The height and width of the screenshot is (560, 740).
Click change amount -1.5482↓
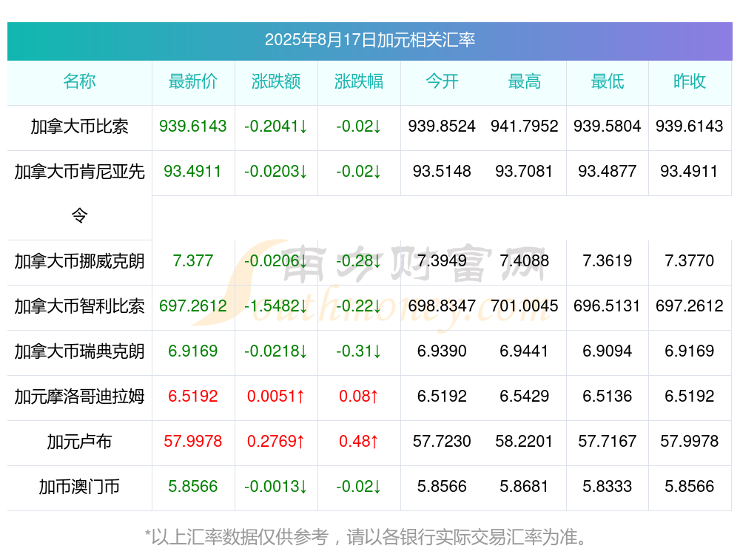point(276,306)
